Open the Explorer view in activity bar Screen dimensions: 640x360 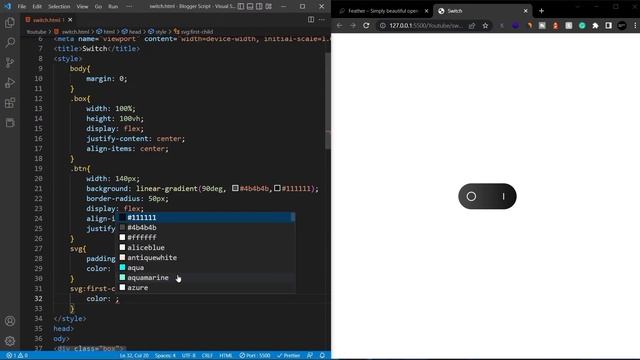(10, 22)
